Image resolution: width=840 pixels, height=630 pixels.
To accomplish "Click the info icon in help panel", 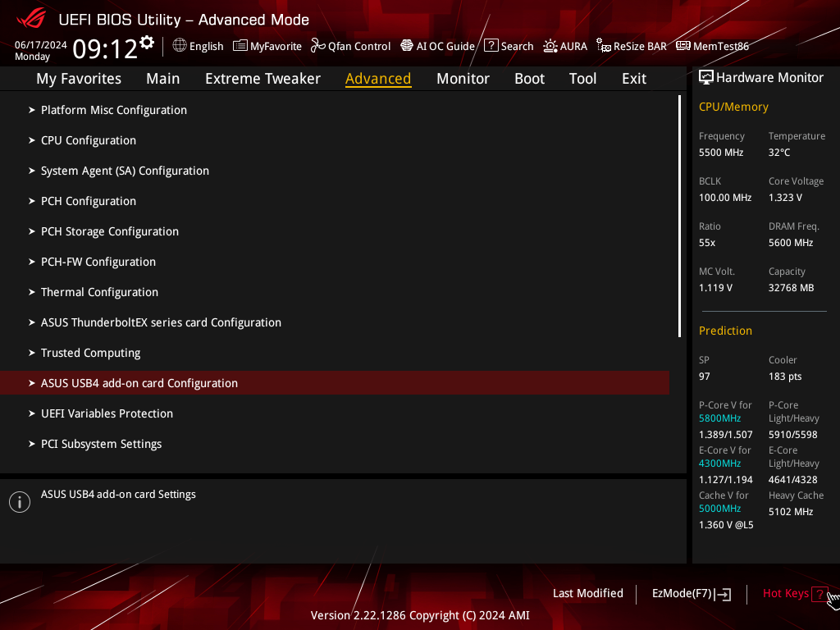I will coord(20,502).
